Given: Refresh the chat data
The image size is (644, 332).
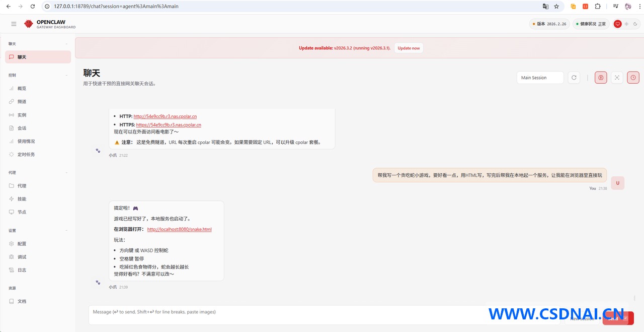Looking at the screenshot, I should click(x=574, y=78).
